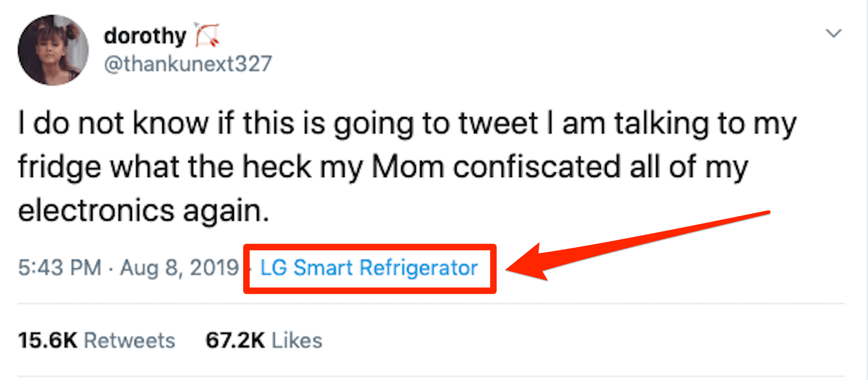
Task: Open the @thankunext327 handle
Action: tap(188, 64)
